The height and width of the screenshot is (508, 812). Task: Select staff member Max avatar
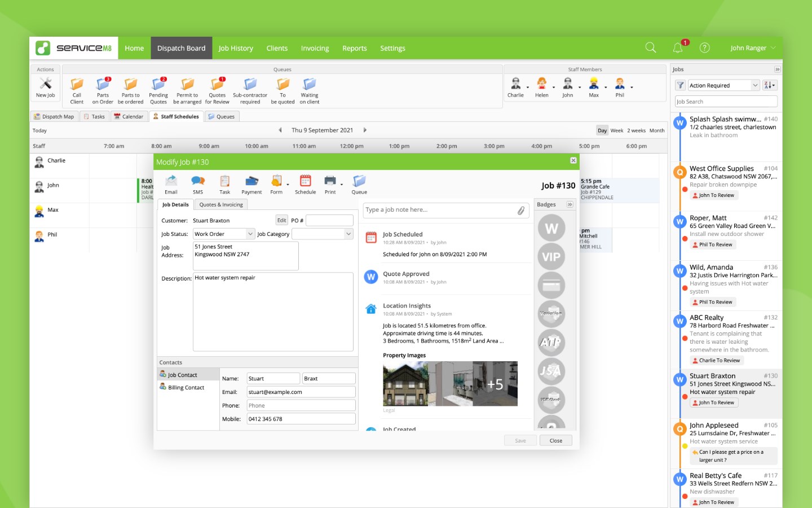point(594,84)
